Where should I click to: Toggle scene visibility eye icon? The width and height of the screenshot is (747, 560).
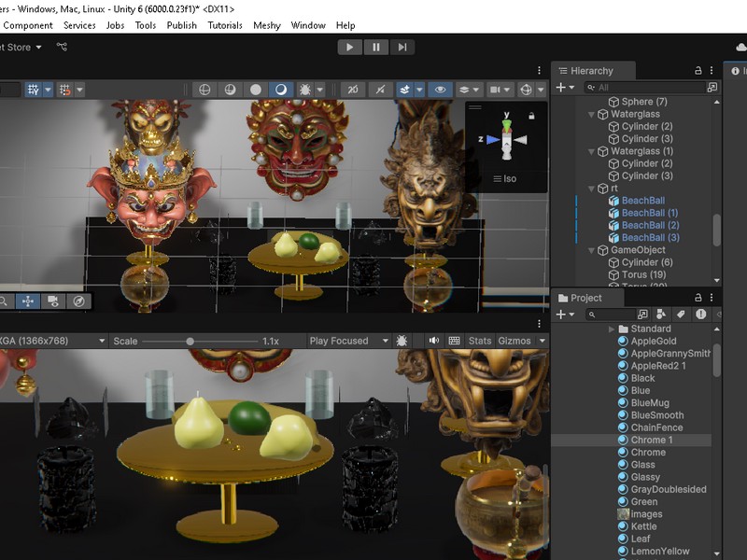[x=440, y=90]
